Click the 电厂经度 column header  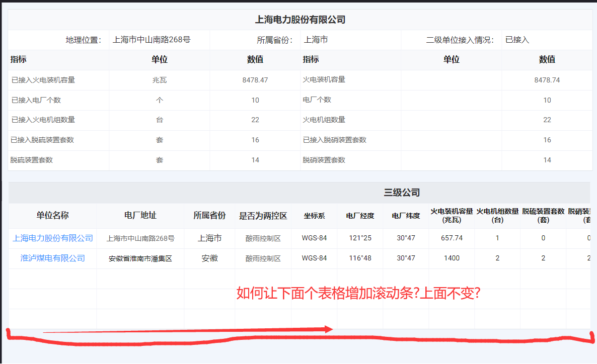pos(360,216)
